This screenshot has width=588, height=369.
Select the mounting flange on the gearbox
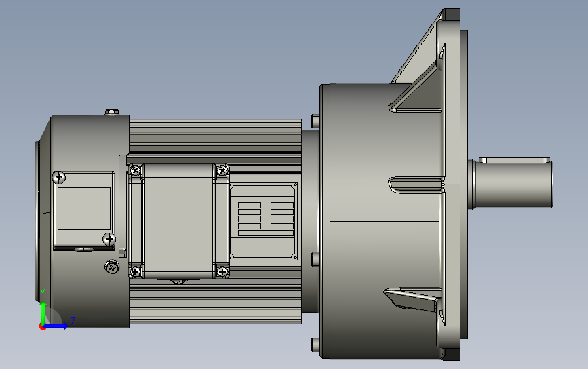452,184
